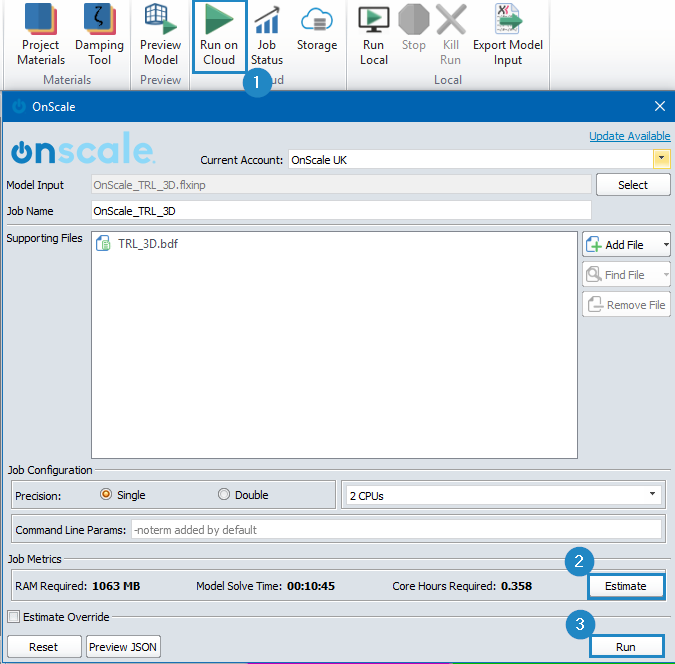The height and width of the screenshot is (664, 675).
Task: Run the model locally with Run Local
Action: [x=374, y=35]
